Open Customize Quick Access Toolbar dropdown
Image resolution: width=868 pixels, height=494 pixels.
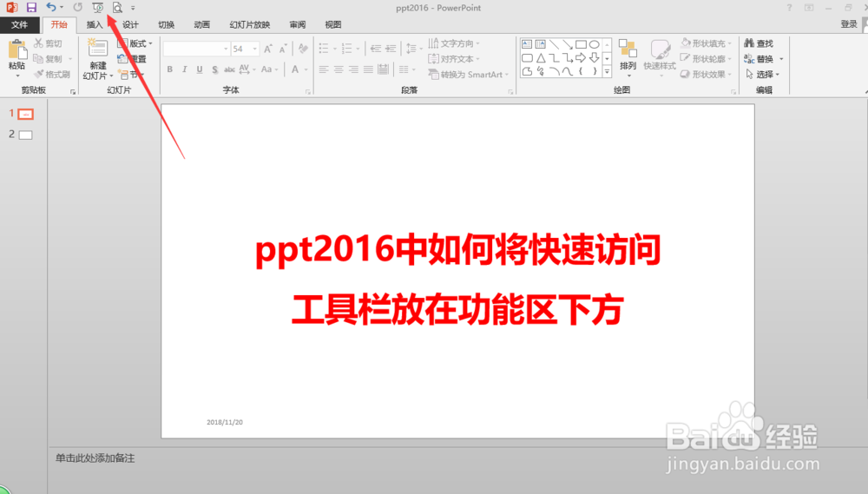133,9
